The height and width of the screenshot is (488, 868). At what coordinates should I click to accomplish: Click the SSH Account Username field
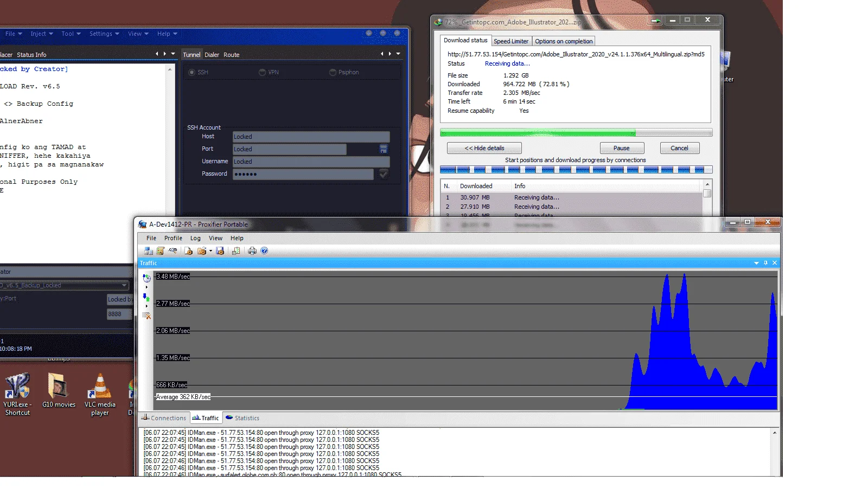pyautogui.click(x=311, y=162)
